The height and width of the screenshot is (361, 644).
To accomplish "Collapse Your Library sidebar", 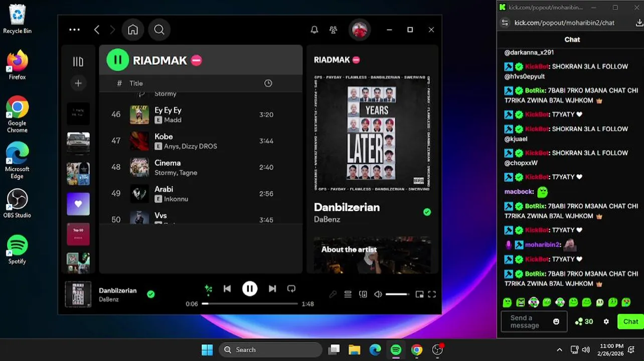I will [78, 62].
